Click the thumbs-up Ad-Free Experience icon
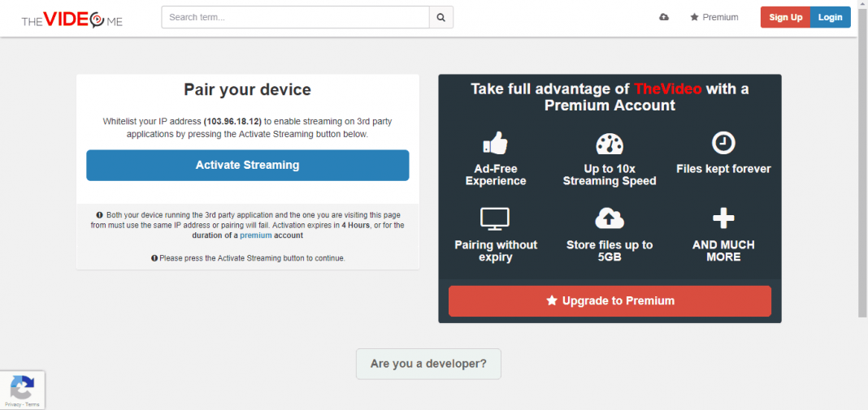868x410 pixels. 495,144
